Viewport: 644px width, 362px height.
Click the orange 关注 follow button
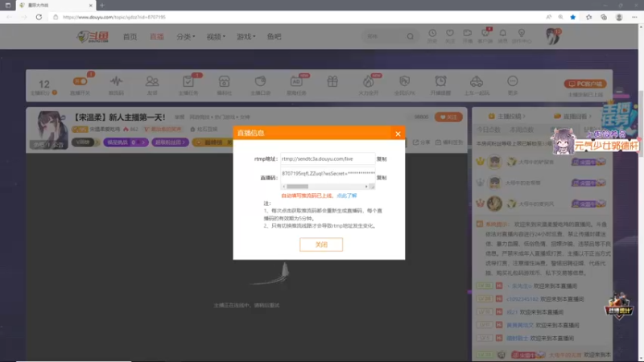(448, 117)
